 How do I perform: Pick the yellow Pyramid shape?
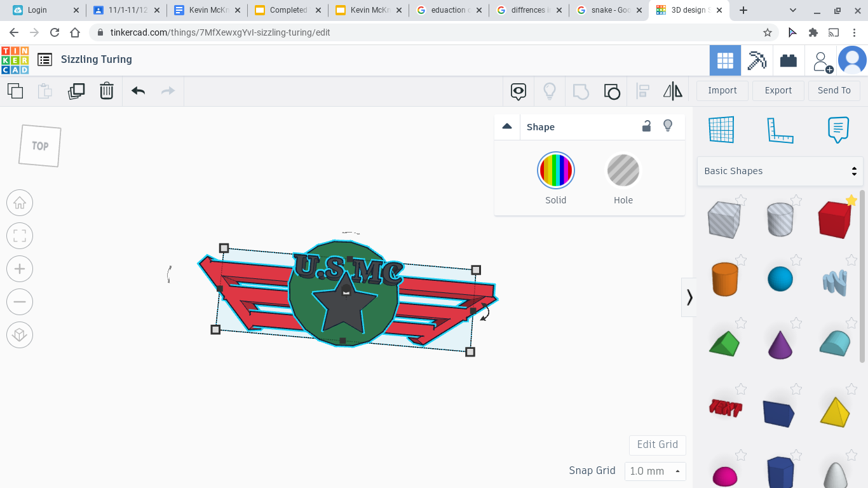click(835, 411)
